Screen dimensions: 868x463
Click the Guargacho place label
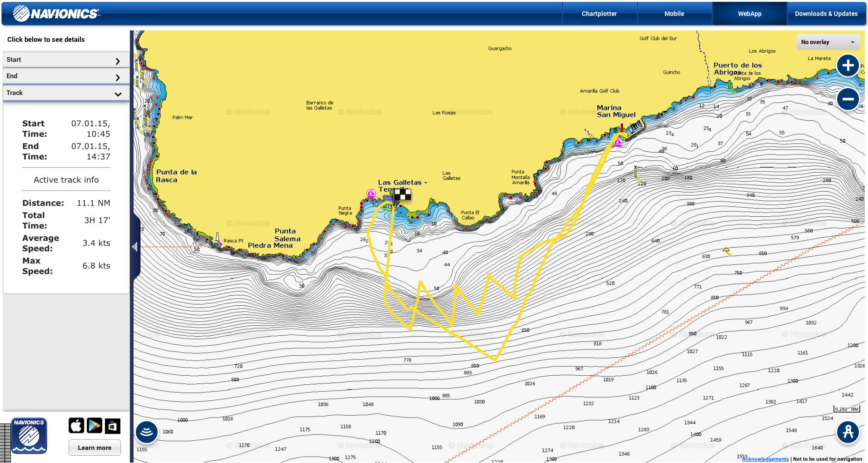[x=500, y=49]
